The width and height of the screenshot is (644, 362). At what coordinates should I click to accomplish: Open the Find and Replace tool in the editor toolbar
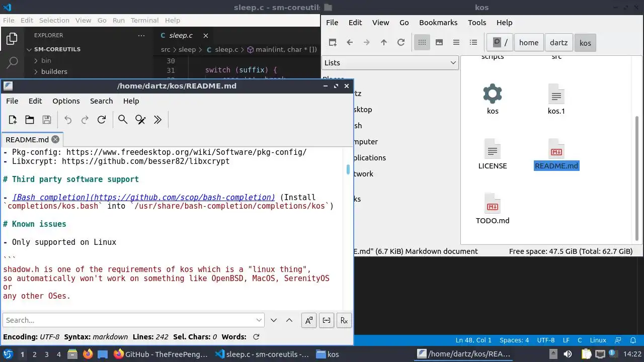(x=140, y=120)
